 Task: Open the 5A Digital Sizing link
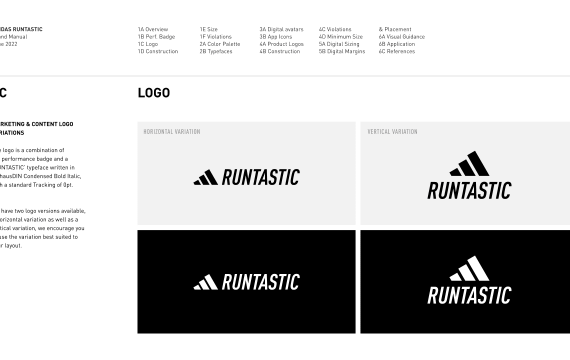coord(339,44)
